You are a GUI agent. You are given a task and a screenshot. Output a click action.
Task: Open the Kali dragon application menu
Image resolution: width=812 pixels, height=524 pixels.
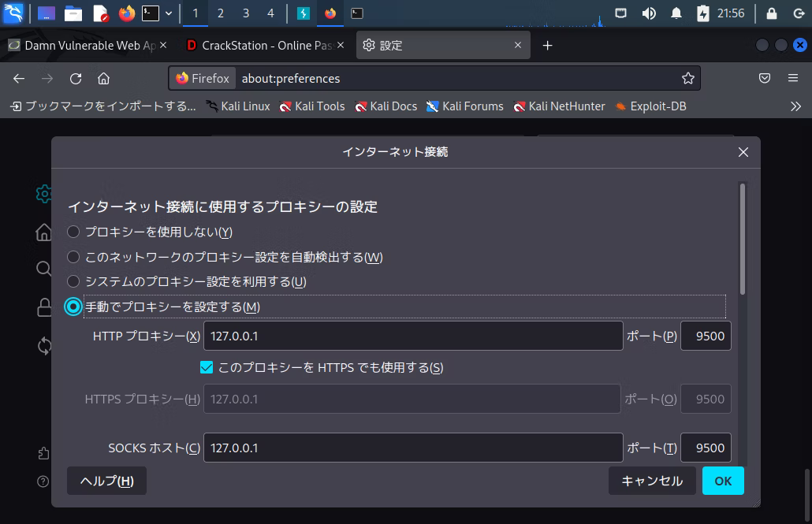pyautogui.click(x=13, y=13)
